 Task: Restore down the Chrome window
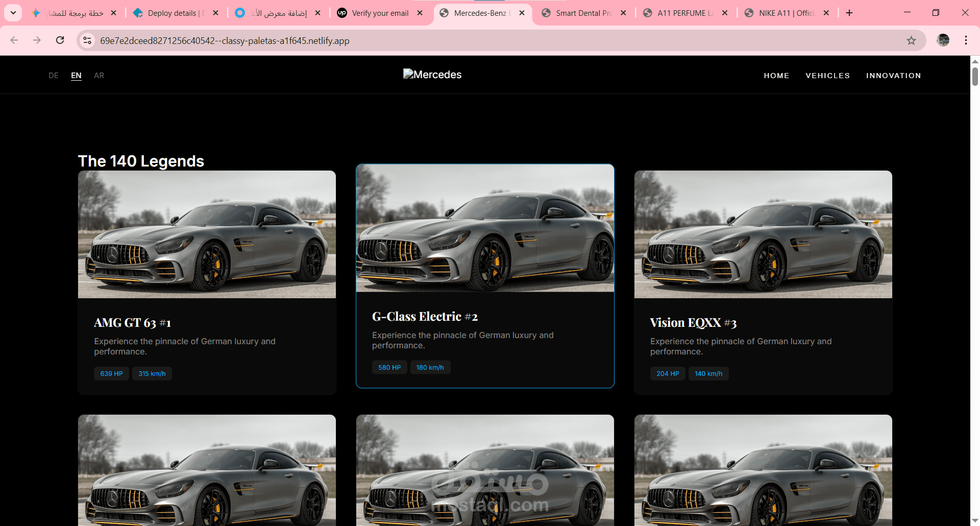point(936,12)
